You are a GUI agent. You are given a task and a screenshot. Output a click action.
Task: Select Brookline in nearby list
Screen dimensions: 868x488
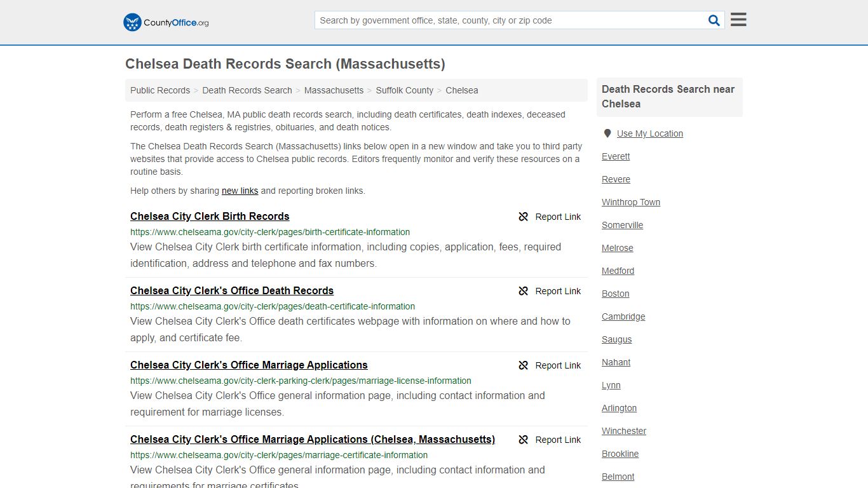(620, 454)
